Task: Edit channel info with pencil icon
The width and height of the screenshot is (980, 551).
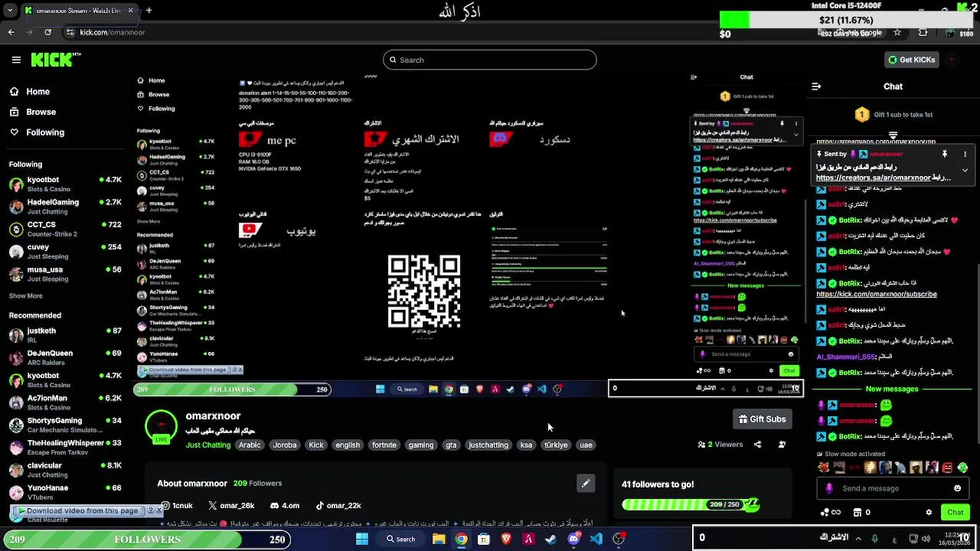Action: tap(586, 483)
